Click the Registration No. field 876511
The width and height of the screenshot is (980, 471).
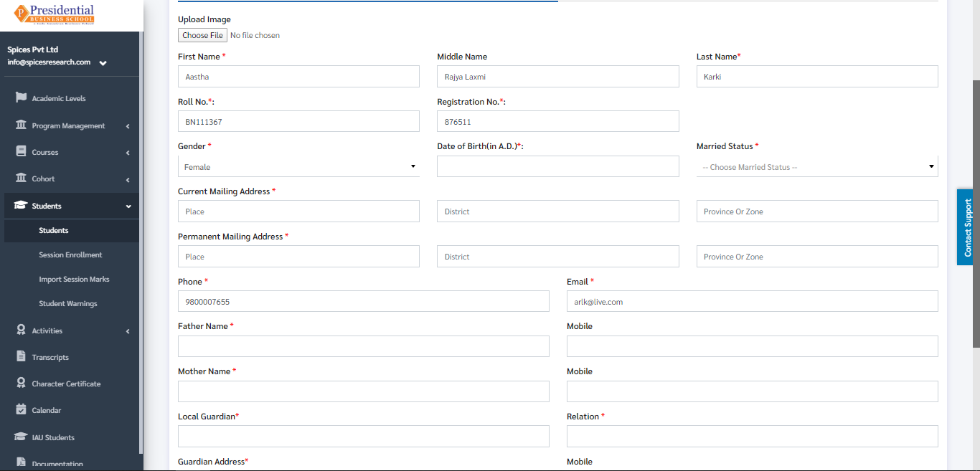(558, 121)
